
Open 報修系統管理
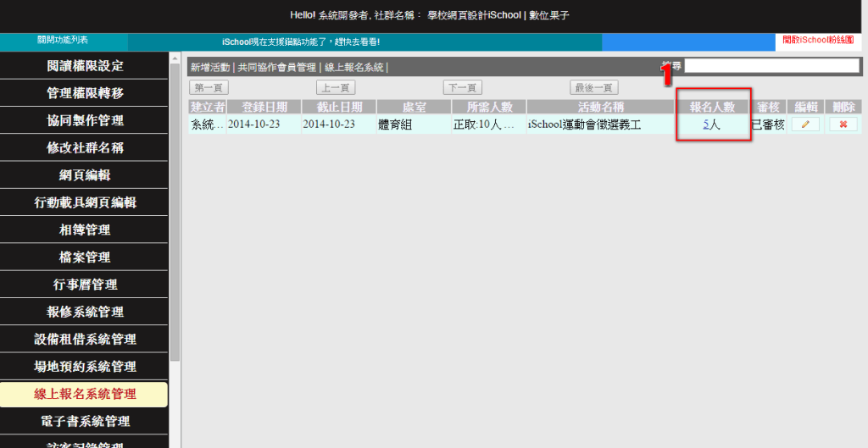(85, 312)
